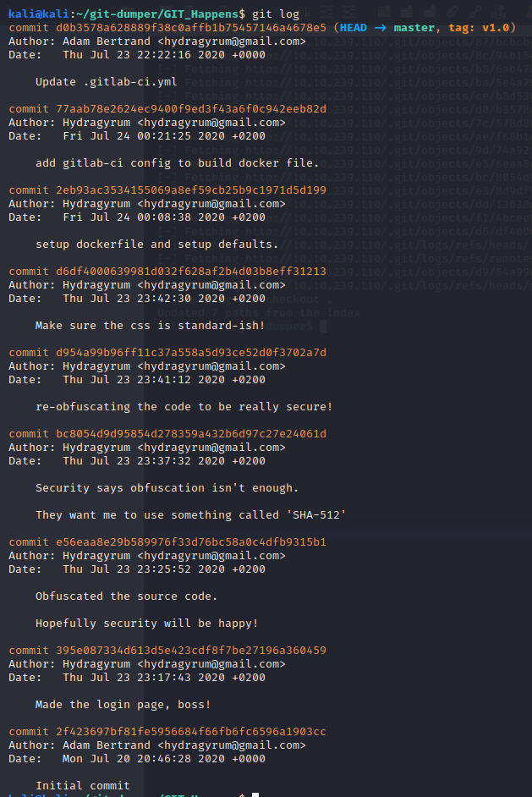Click 'Hopefully security will be happy!' line
The image size is (532, 797).
[147, 623]
